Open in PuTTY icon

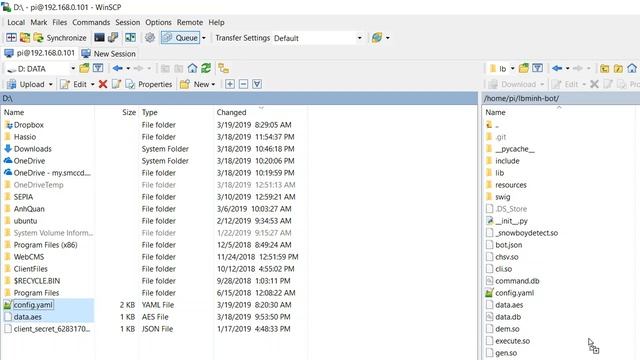[x=113, y=38]
